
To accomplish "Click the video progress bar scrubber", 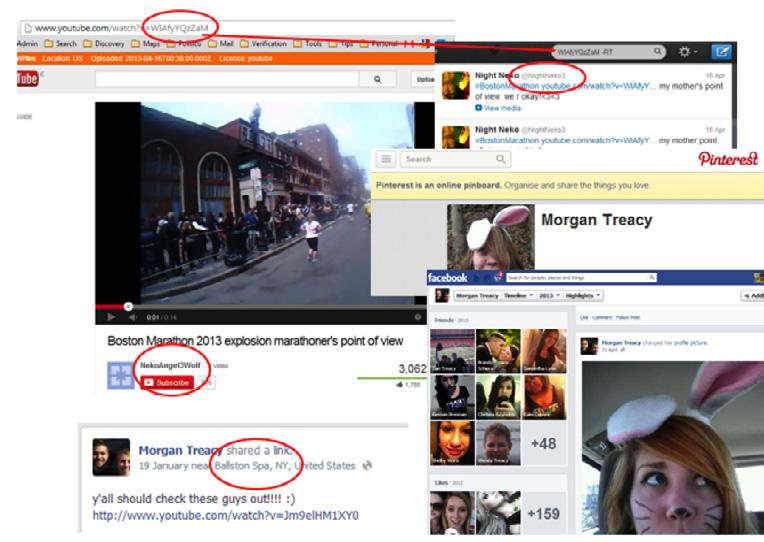I will [128, 306].
